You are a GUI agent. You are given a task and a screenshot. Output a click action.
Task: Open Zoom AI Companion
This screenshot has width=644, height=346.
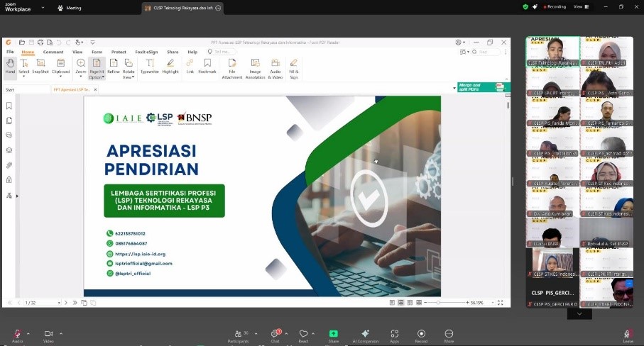[x=365, y=334]
